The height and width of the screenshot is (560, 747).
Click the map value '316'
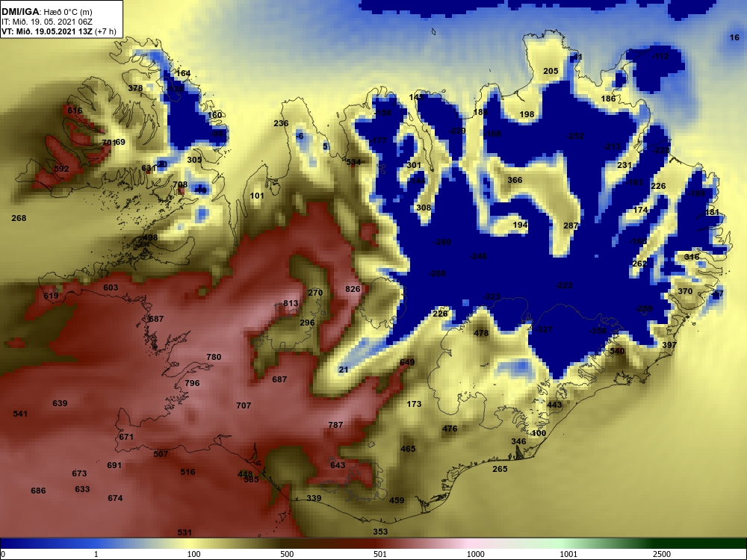(692, 257)
